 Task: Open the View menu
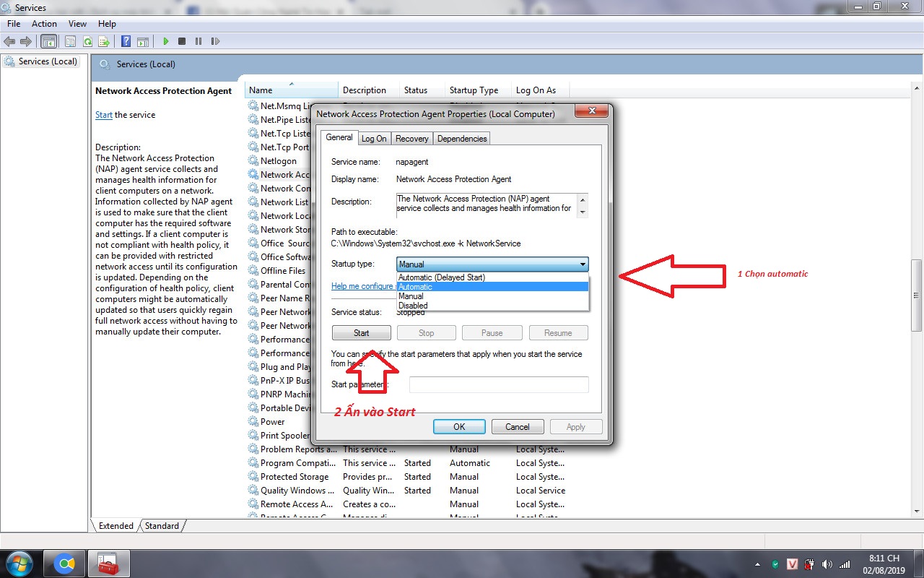pyautogui.click(x=77, y=24)
